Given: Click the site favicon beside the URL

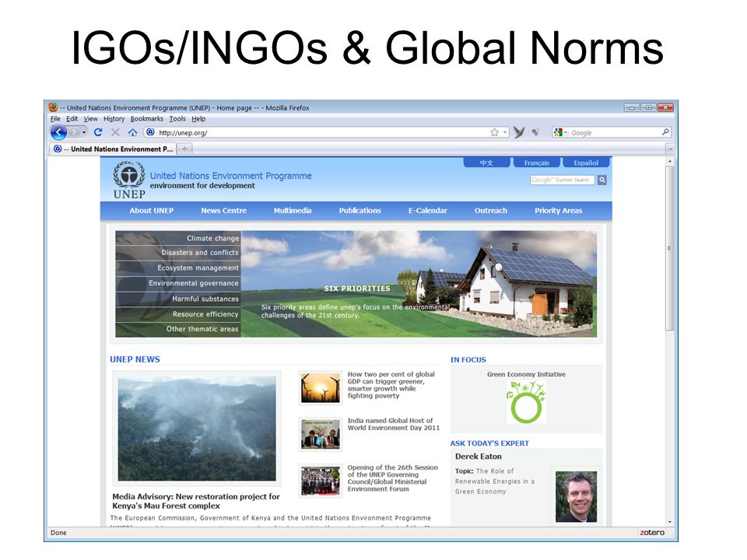Looking at the screenshot, I should 150,132.
